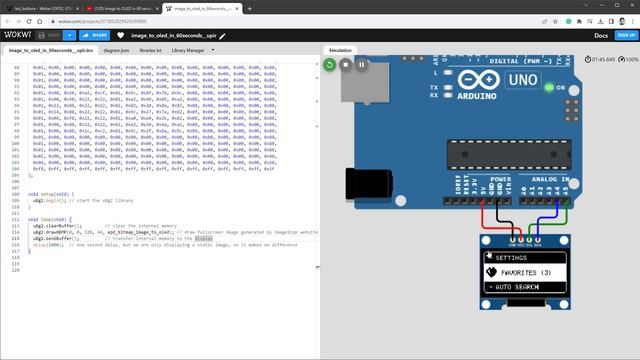
Task: Stop the running simulation
Action: (346, 64)
